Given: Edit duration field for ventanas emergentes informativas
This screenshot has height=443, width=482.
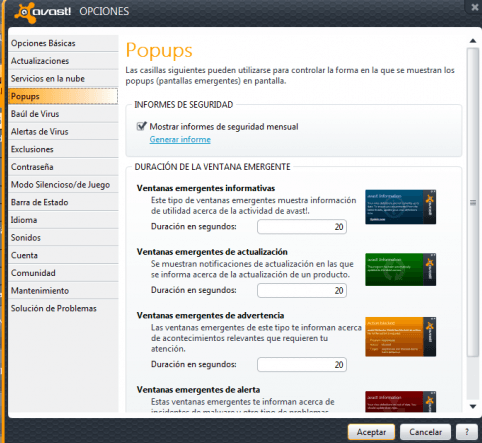Looking at the screenshot, I should pyautogui.click(x=302, y=227).
